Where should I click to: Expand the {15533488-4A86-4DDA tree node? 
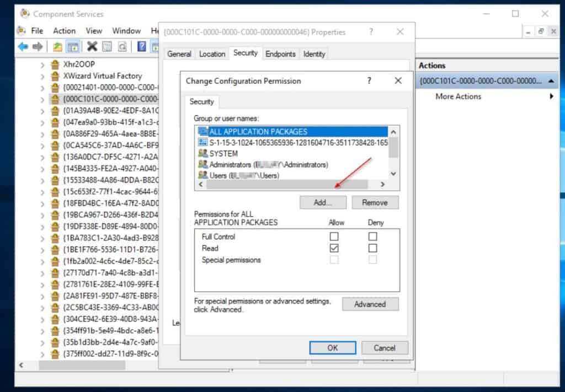click(42, 180)
